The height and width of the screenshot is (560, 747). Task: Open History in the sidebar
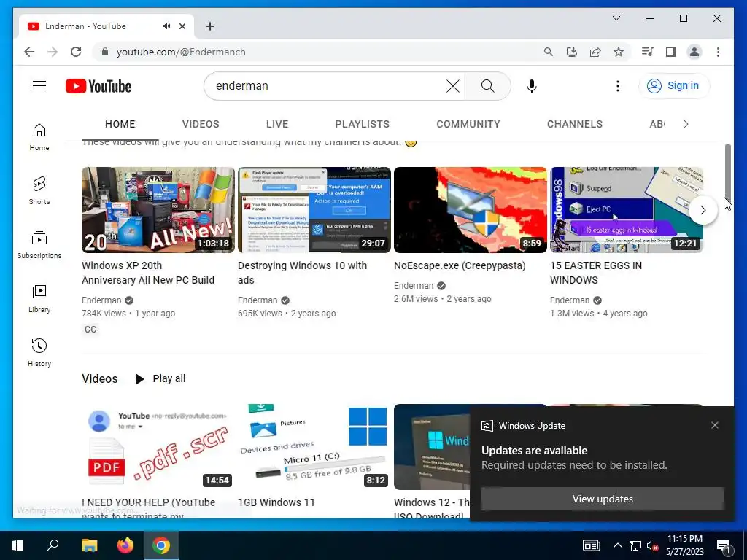(39, 353)
